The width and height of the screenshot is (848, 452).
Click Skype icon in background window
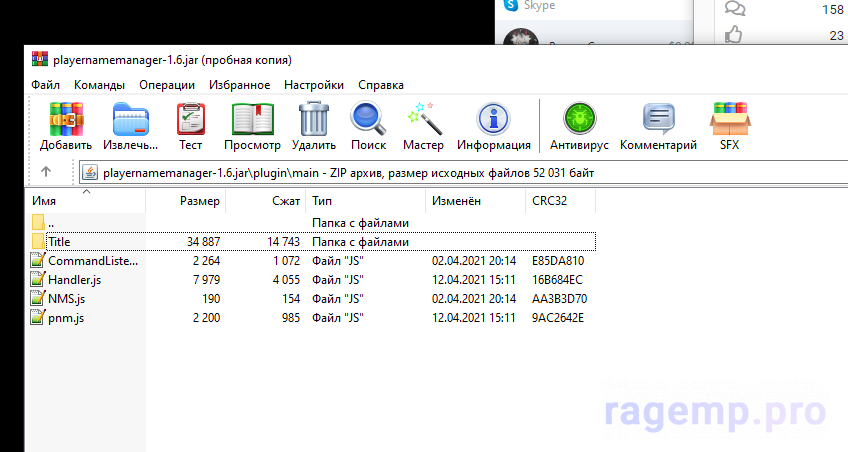[511, 5]
